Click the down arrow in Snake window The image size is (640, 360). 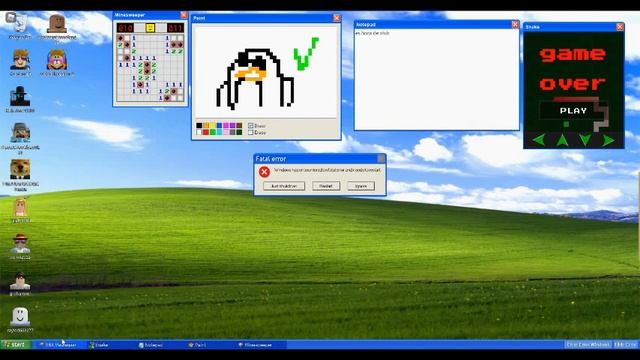[x=585, y=140]
